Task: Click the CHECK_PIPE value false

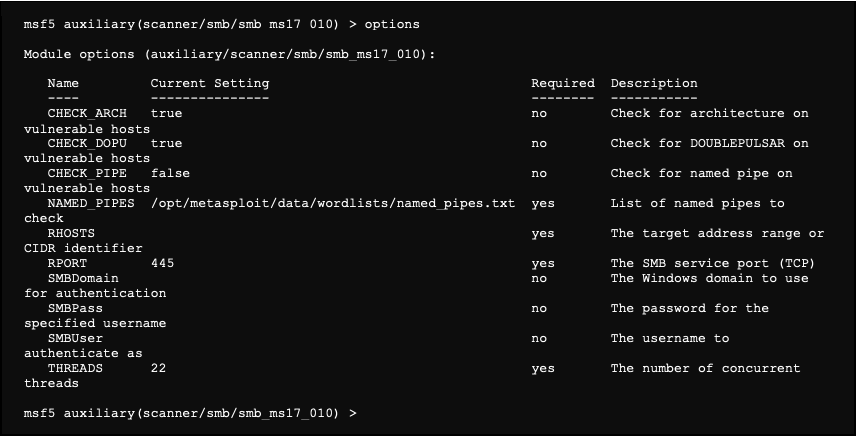Action: coord(170,174)
